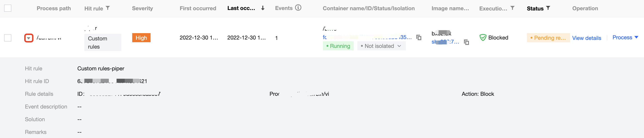This screenshot has width=644, height=138.
Task: Click the green Blocked shield icon
Action: point(483,38)
